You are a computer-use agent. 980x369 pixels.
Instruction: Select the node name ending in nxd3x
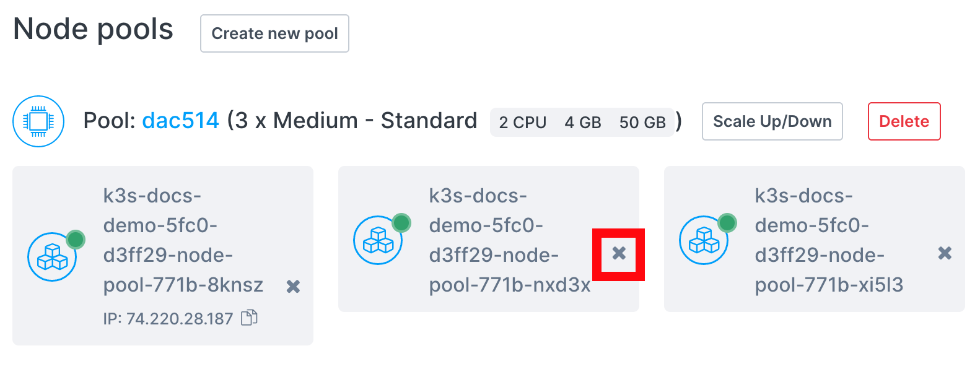pyautogui.click(x=509, y=240)
